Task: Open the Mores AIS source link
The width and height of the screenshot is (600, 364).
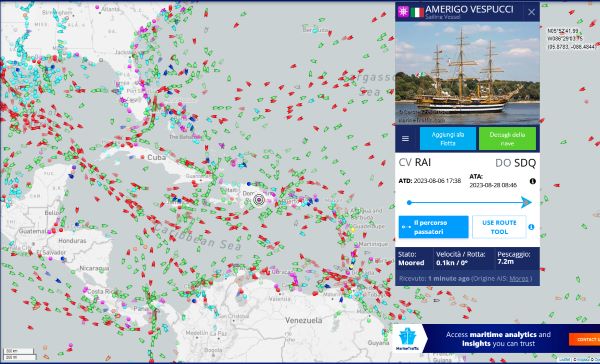Action: tap(519, 279)
